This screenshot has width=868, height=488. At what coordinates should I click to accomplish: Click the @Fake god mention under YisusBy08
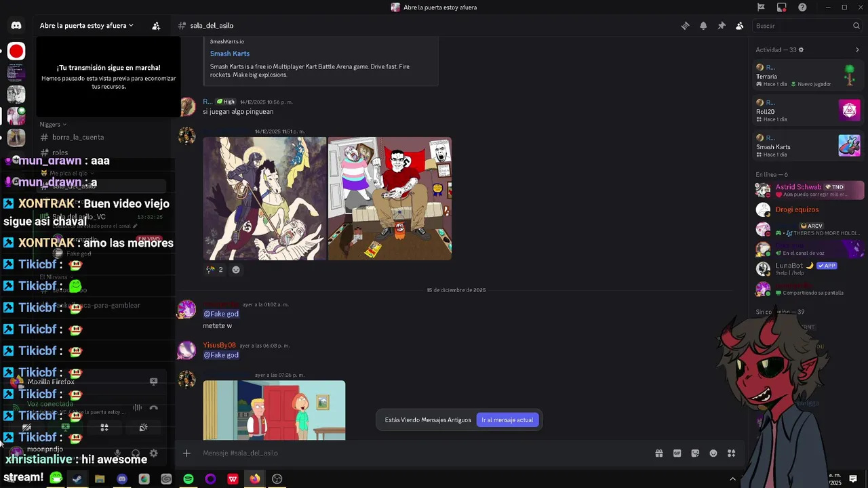221,355
